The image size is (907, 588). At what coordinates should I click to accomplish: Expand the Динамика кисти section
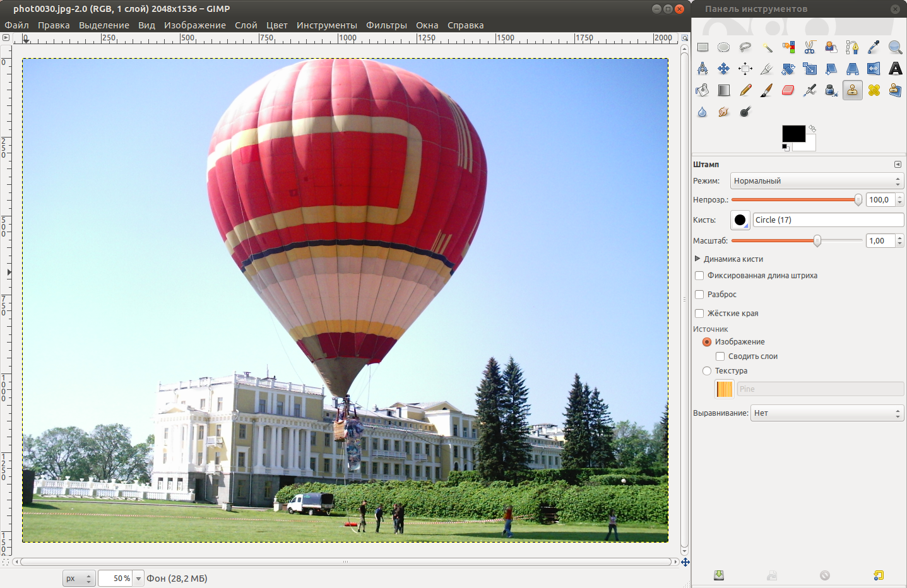pos(697,259)
